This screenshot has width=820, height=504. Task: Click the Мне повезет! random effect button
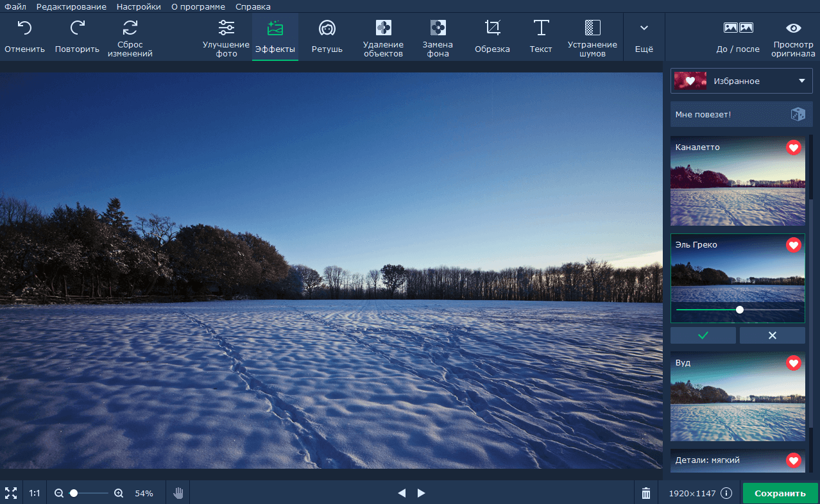741,114
